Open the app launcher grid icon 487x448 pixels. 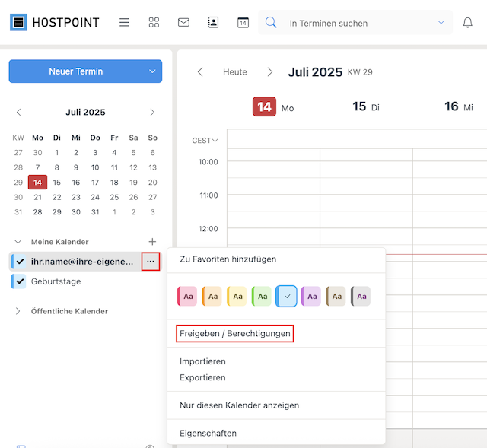[x=154, y=22]
